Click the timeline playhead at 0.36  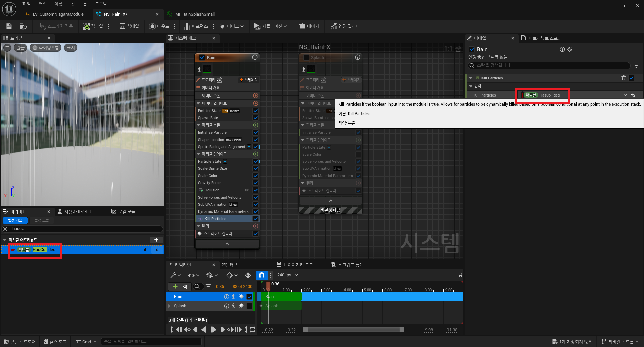point(268,286)
